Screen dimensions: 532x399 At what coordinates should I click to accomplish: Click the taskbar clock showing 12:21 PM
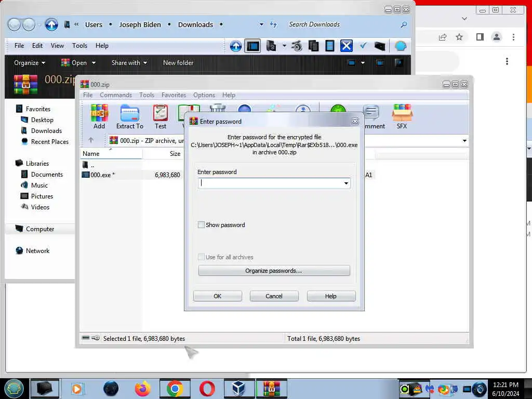(x=506, y=385)
